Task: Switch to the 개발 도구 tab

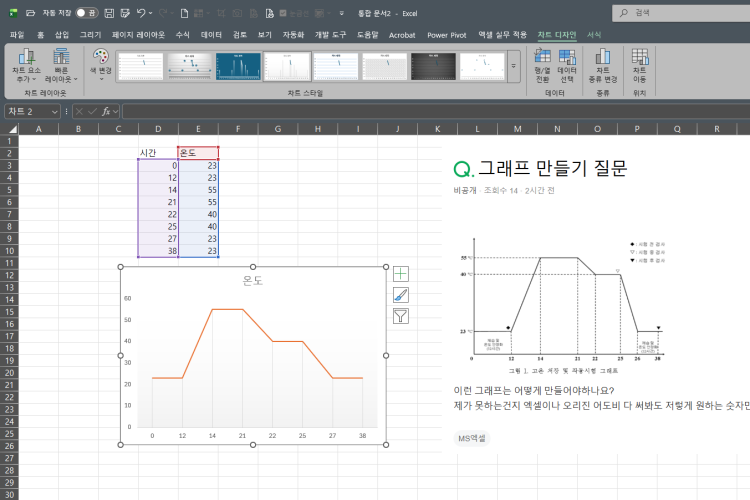Action: pos(330,35)
